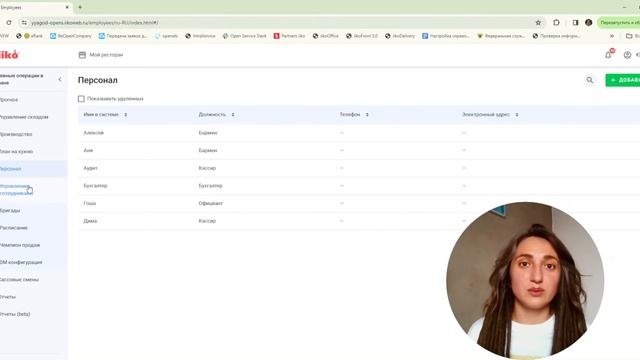Tick the Показывать удаленных checkbox
Screen dimensions: 640x360
pos(81,99)
